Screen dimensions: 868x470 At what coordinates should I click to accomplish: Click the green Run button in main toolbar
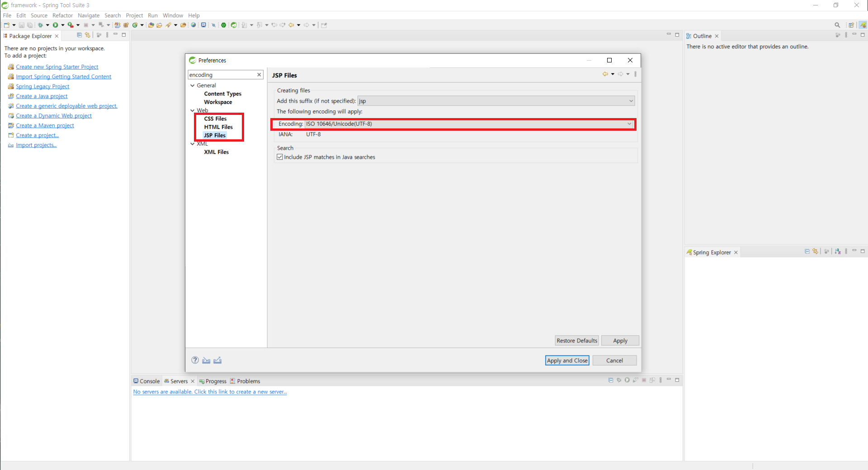click(x=55, y=25)
